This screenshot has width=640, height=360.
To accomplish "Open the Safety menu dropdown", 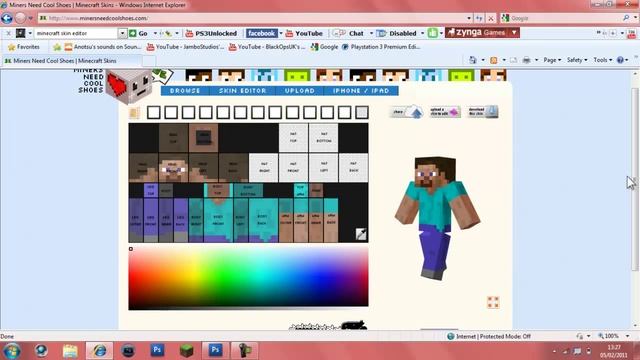I will click(577, 60).
